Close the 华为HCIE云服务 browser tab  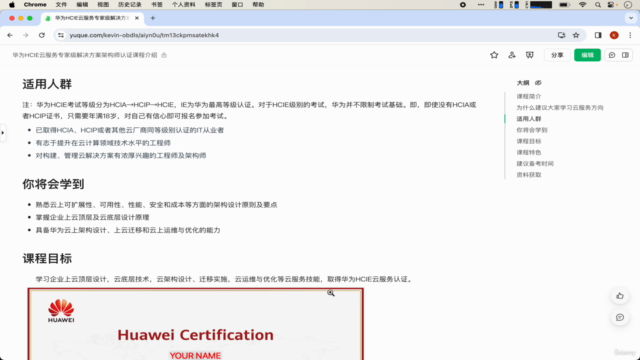(137, 18)
